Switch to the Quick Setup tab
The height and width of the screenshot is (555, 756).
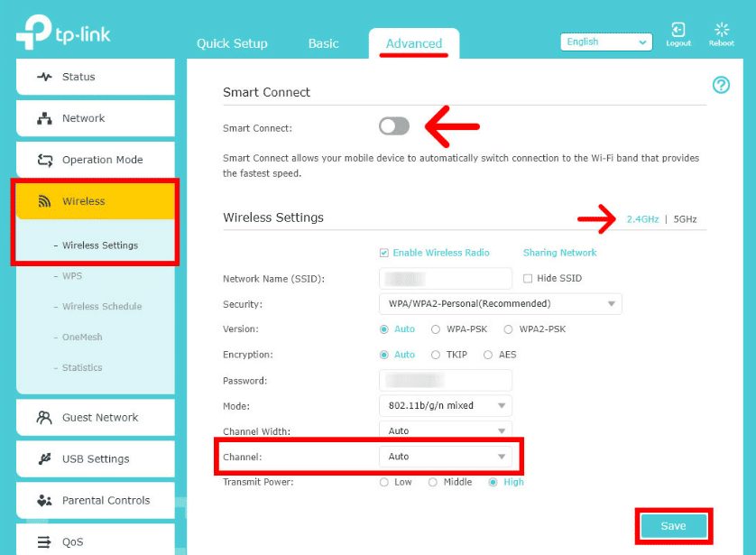click(231, 43)
